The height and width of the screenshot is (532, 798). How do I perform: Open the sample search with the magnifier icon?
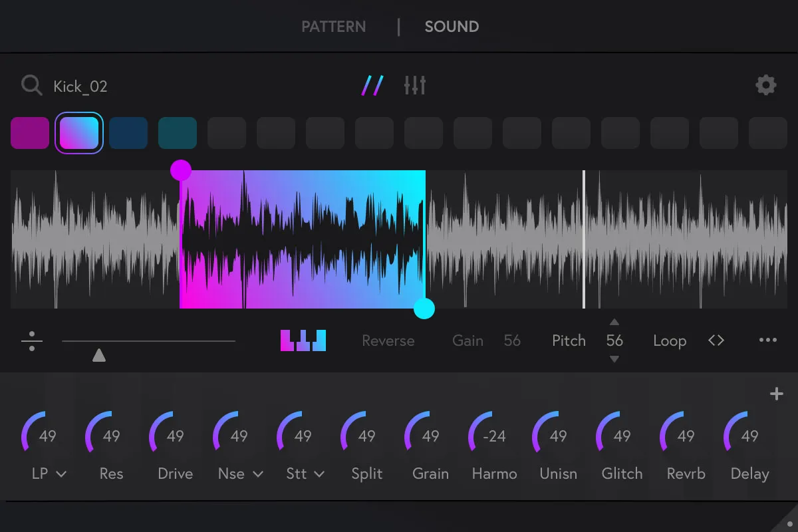(31, 84)
